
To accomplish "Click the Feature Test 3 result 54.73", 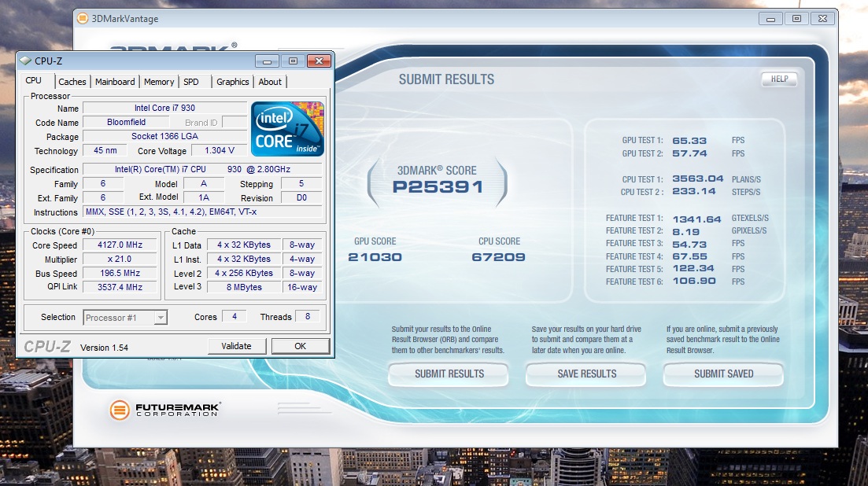I will (689, 245).
